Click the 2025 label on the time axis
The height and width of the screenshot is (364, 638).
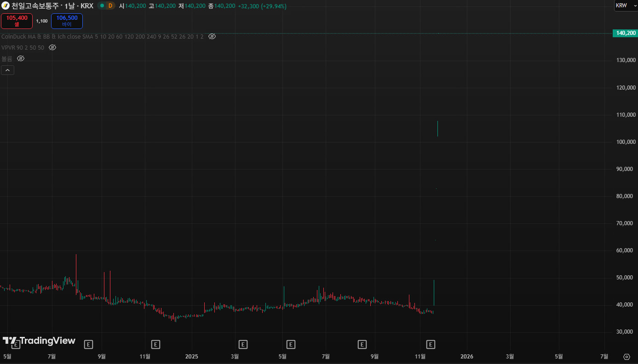click(x=191, y=356)
